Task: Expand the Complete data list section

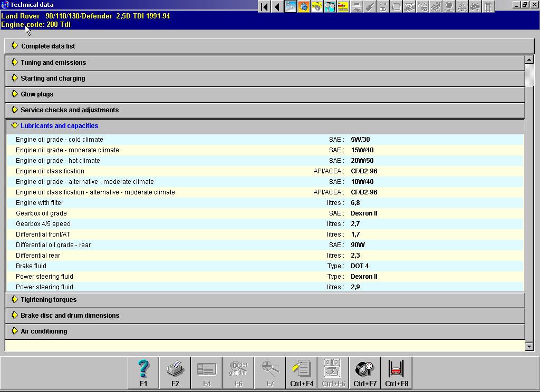Action: click(269, 46)
